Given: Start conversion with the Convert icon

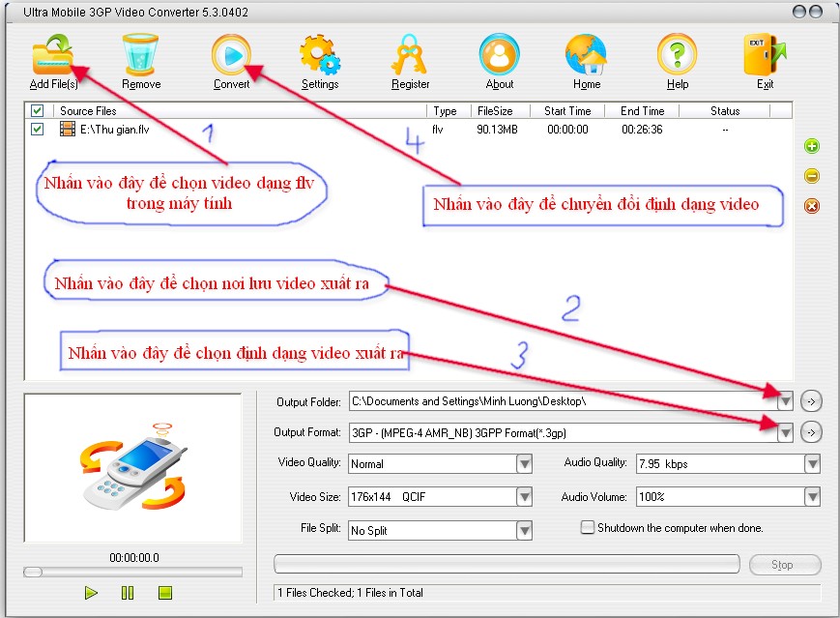Looking at the screenshot, I should point(231,55).
